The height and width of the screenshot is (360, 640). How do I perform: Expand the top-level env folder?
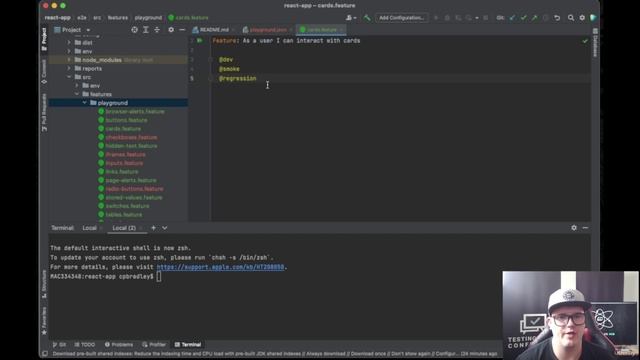pos(69,51)
